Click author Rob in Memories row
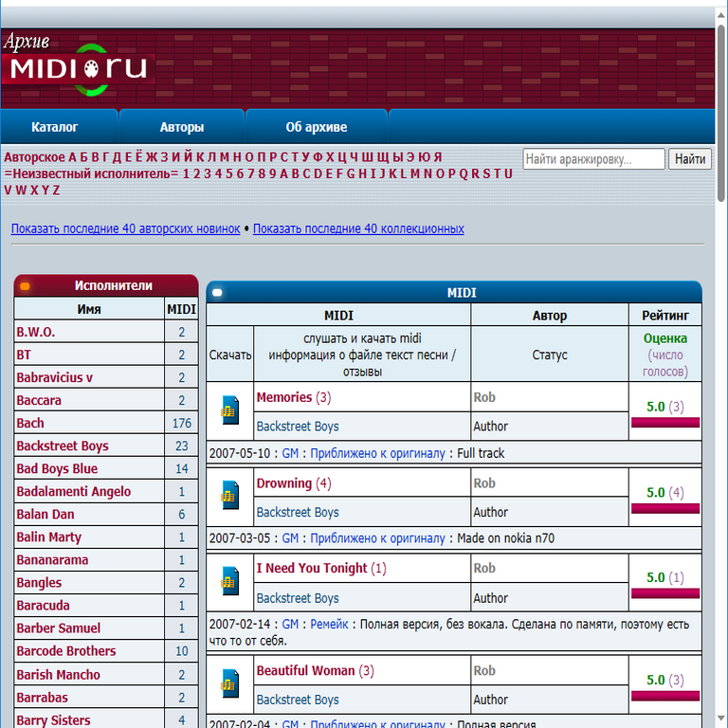The image size is (728, 728). [484, 397]
